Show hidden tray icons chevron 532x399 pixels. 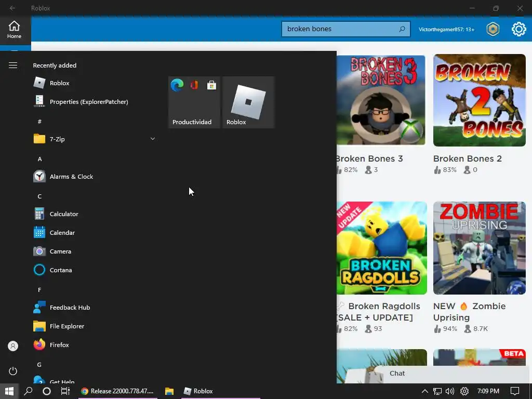click(x=424, y=391)
